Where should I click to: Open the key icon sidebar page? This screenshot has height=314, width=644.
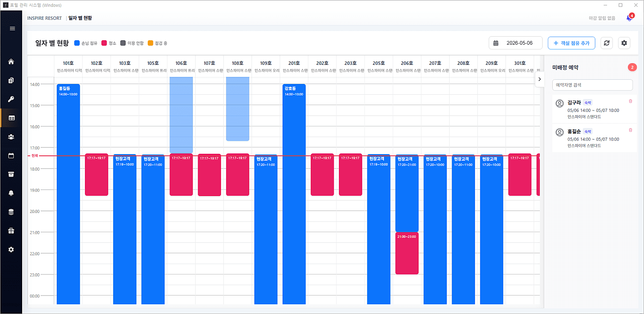point(11,99)
